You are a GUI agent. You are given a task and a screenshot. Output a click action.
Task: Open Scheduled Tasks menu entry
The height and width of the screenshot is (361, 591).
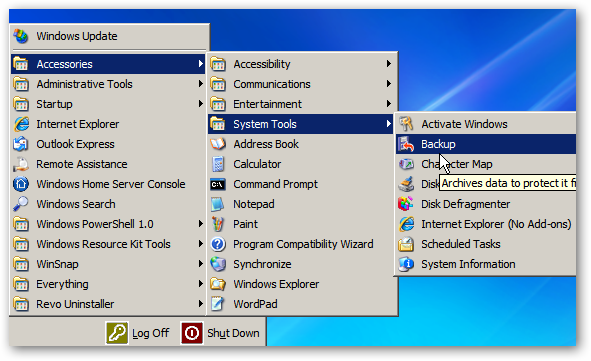click(486, 244)
